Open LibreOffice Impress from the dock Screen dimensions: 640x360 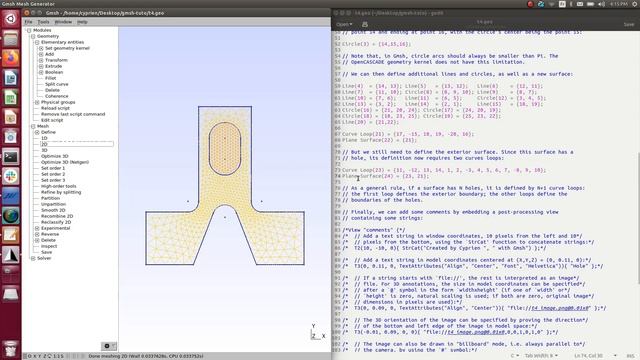(11, 117)
